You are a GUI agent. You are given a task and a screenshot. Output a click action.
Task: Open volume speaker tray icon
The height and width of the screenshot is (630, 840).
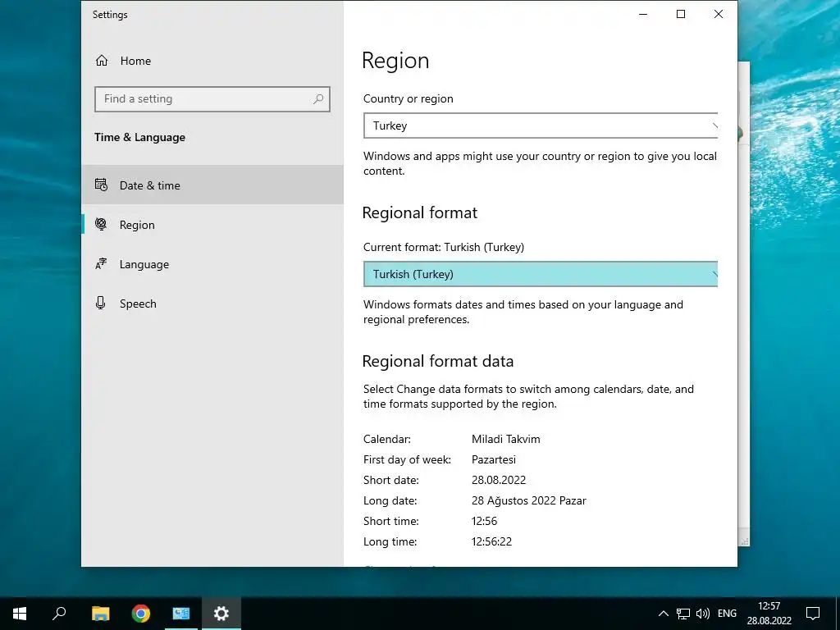point(703,614)
